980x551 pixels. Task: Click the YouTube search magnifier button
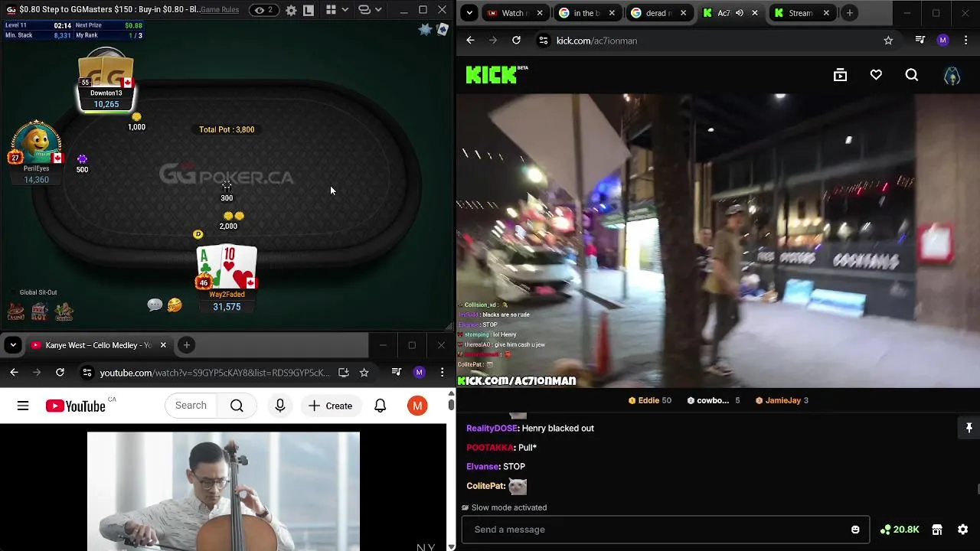click(237, 406)
